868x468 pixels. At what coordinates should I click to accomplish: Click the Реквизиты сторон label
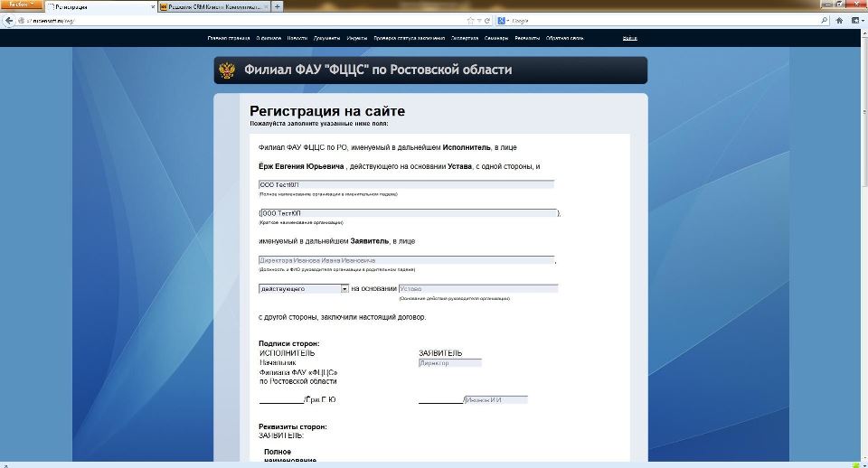click(x=293, y=427)
